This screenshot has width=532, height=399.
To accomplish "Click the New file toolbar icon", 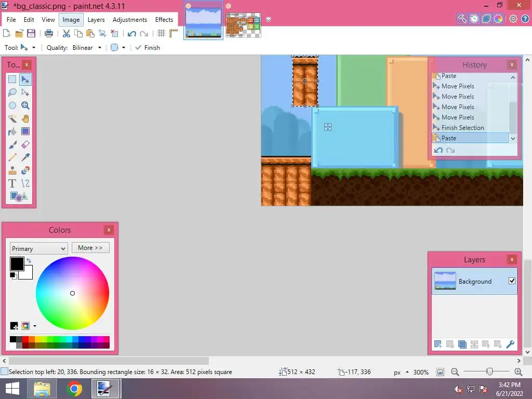I will point(6,33).
